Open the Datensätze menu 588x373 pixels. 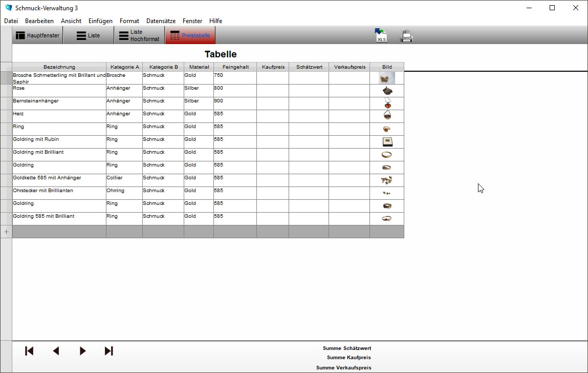click(161, 21)
